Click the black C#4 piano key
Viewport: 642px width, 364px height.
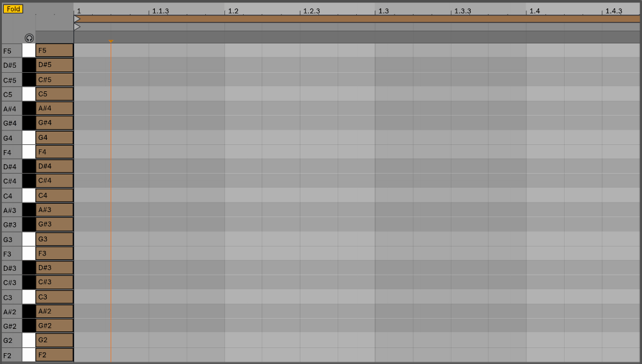(x=29, y=181)
